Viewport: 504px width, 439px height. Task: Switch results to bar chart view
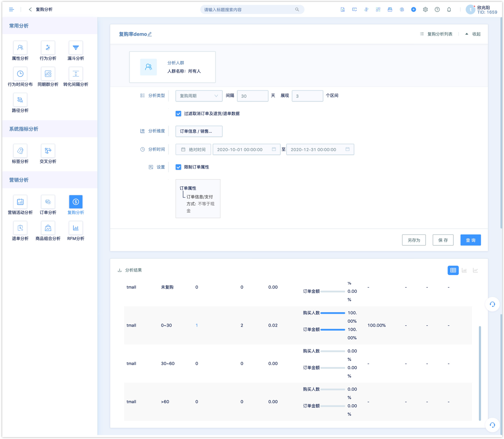(x=464, y=270)
